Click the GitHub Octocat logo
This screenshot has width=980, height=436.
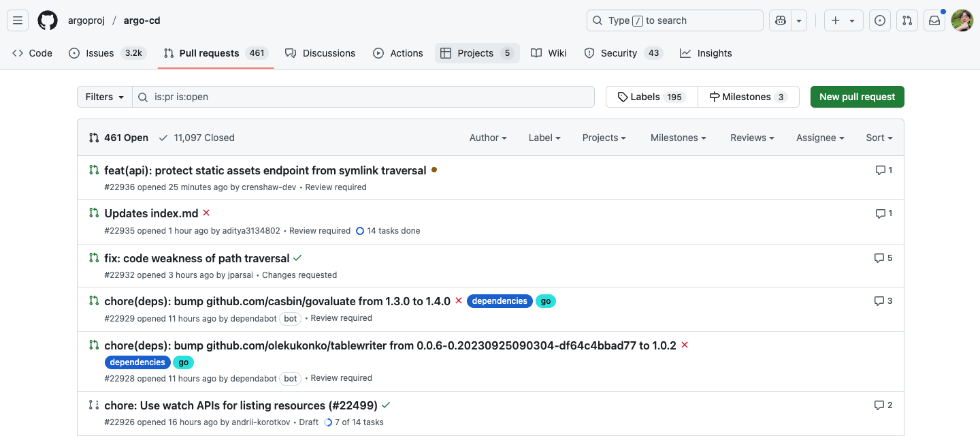coord(48,20)
